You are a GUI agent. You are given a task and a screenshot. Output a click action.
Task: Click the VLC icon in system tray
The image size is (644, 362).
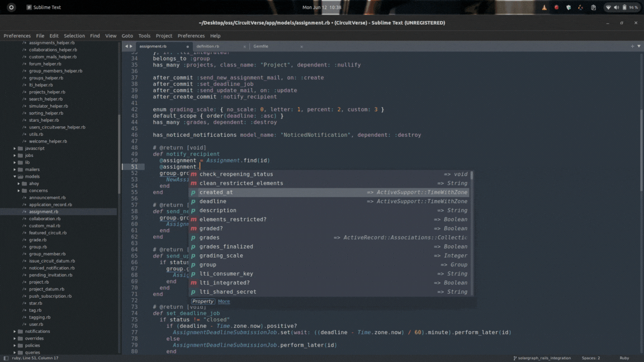coord(544,7)
